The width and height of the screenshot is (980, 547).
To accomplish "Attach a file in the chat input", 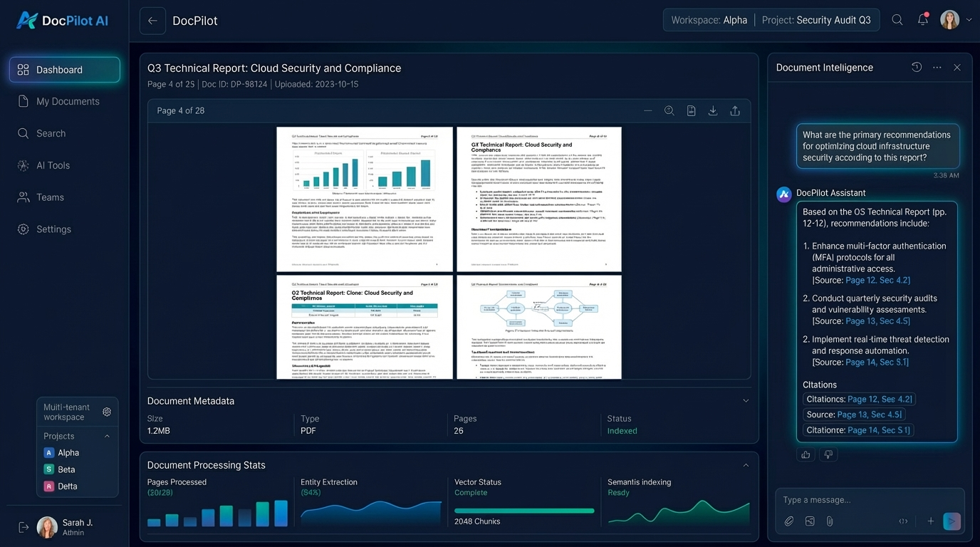I will click(x=789, y=521).
